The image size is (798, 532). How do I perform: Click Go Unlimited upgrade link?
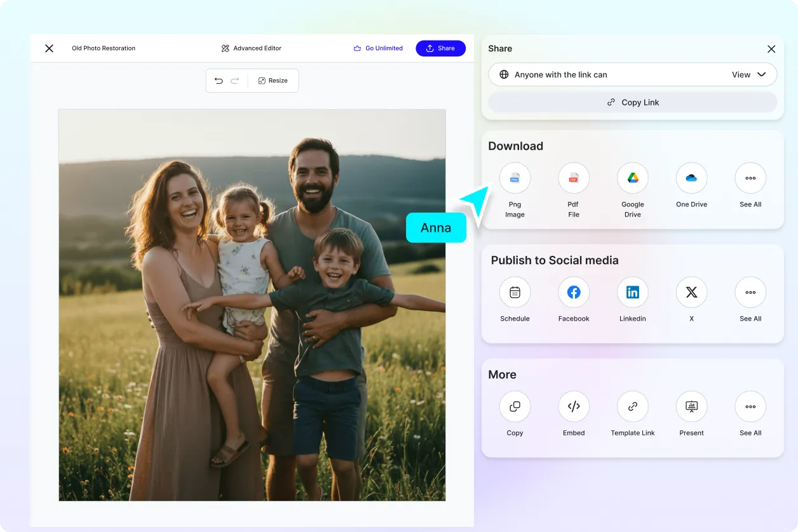(378, 48)
